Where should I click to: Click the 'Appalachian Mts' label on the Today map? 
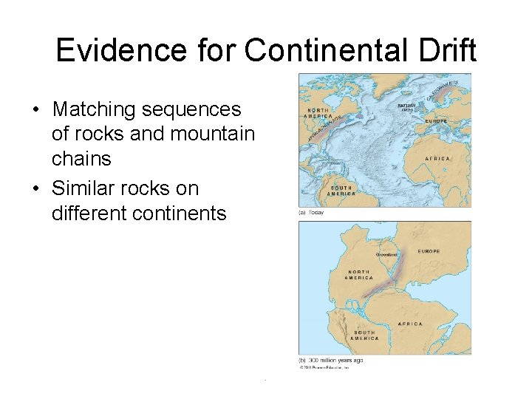pos(325,129)
